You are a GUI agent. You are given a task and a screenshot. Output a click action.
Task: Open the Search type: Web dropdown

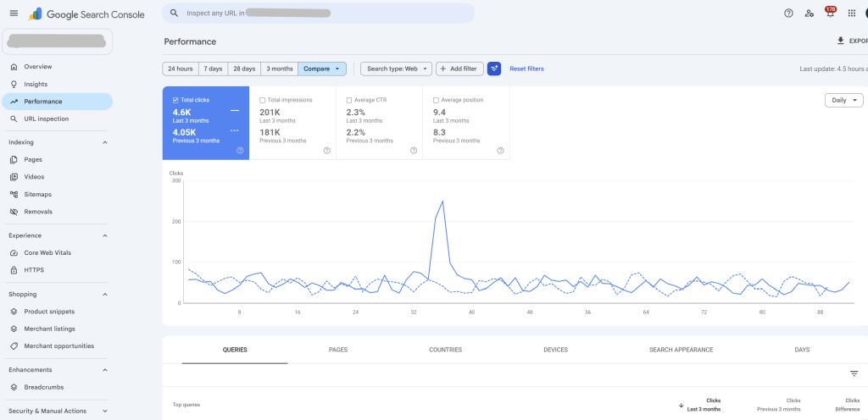(396, 69)
